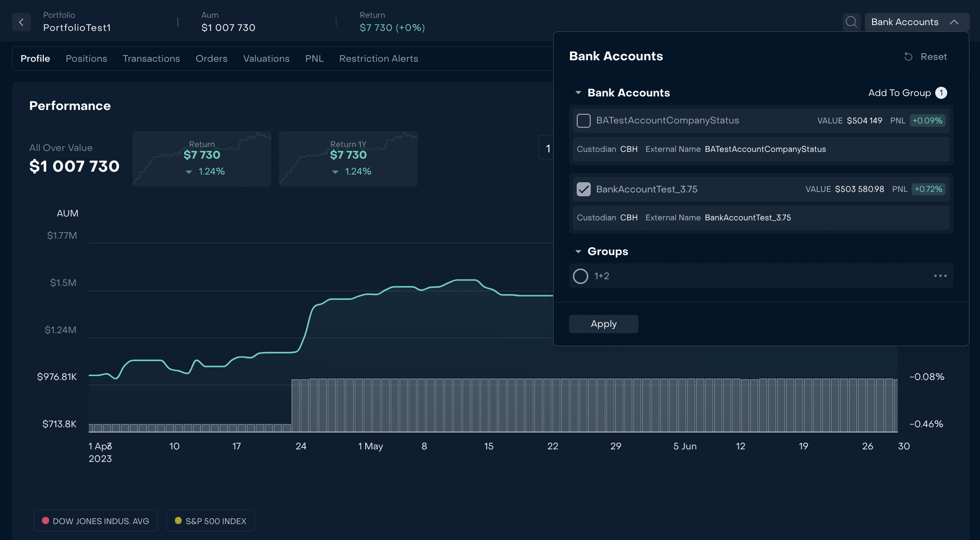Click the Reset circular arrow icon

click(908, 57)
